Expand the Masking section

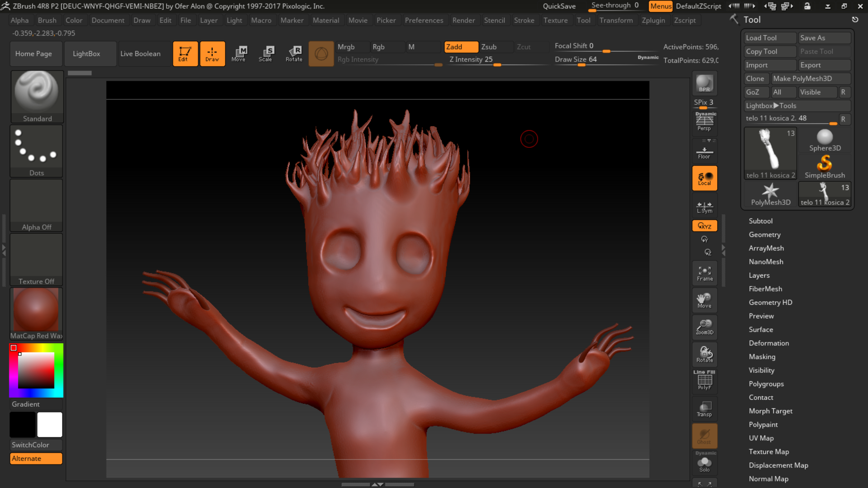point(762,356)
